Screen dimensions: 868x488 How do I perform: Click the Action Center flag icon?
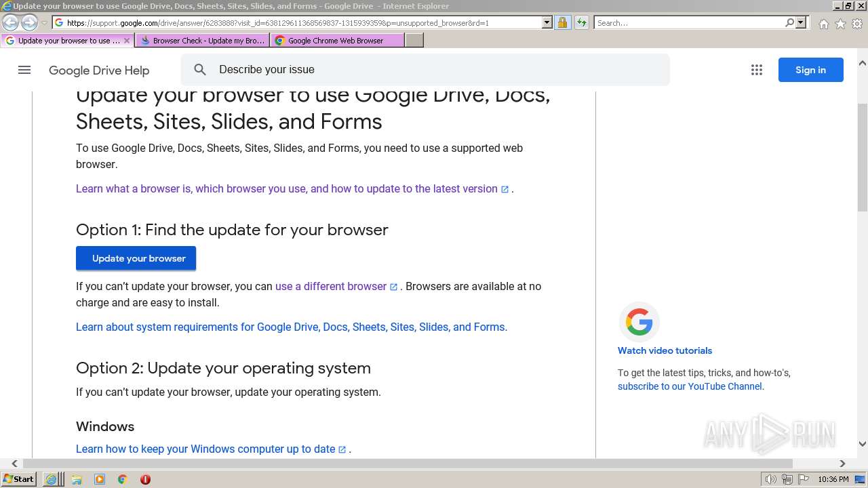804,479
